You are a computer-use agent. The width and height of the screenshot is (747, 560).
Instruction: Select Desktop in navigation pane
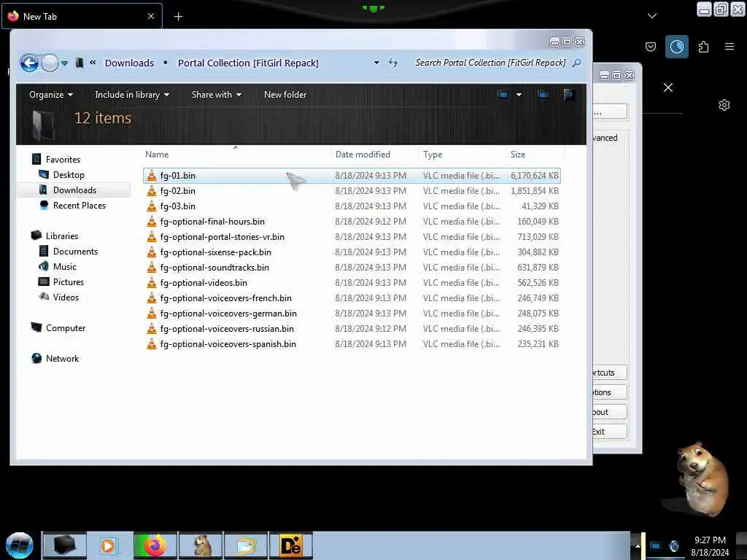[x=68, y=175]
